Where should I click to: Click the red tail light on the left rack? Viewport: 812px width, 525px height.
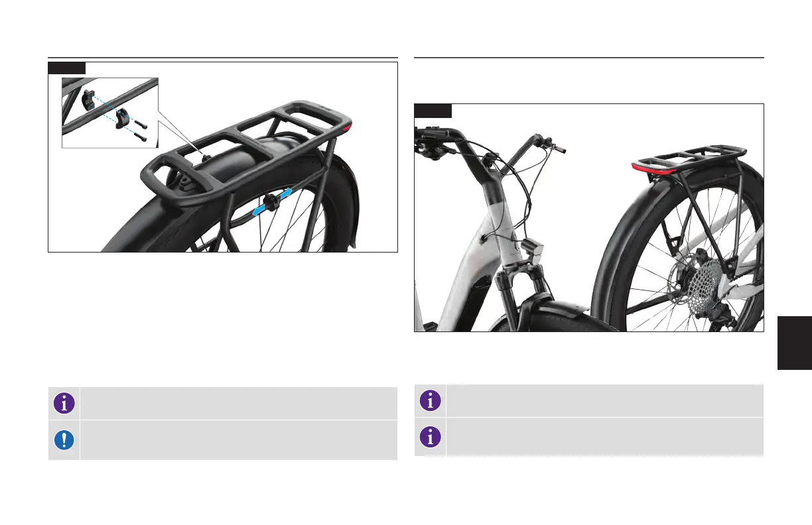[348, 128]
